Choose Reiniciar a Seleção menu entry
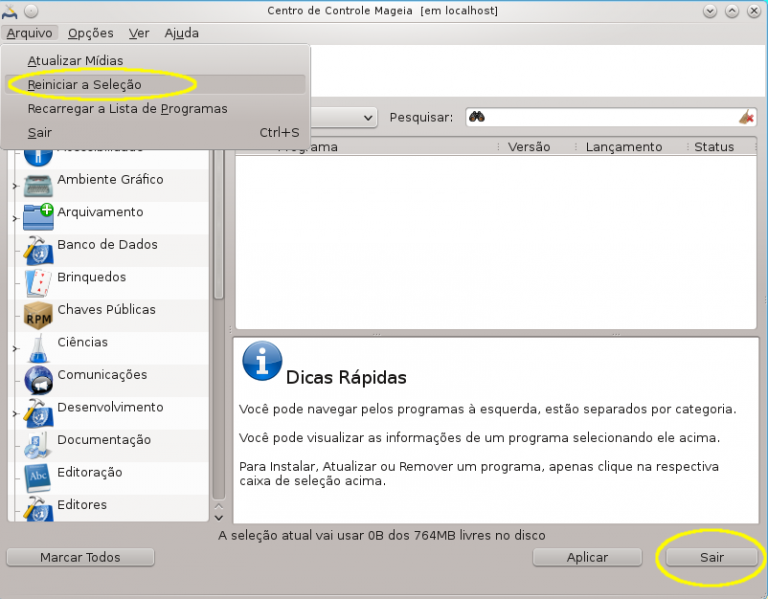The height and width of the screenshot is (599, 768). (155, 85)
